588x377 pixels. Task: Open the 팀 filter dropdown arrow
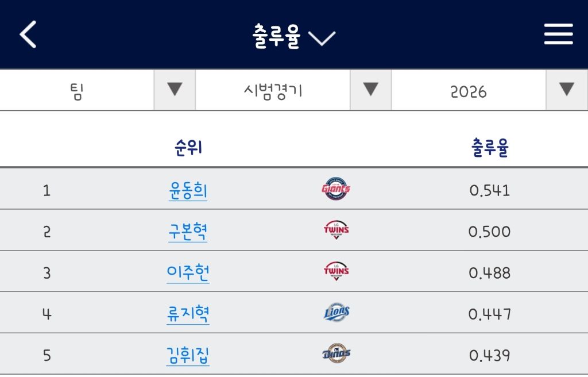pos(175,90)
